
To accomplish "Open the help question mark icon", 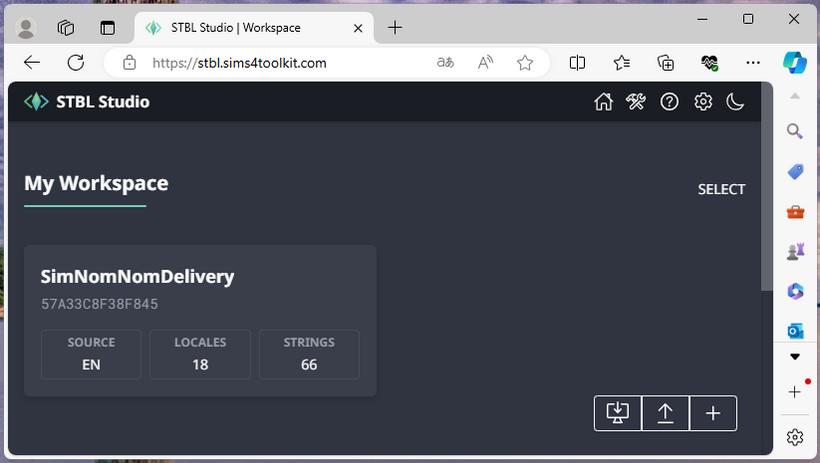I will (669, 102).
